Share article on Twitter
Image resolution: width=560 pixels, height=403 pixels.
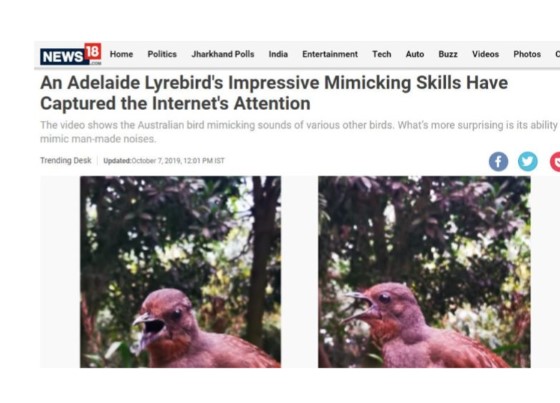528,161
